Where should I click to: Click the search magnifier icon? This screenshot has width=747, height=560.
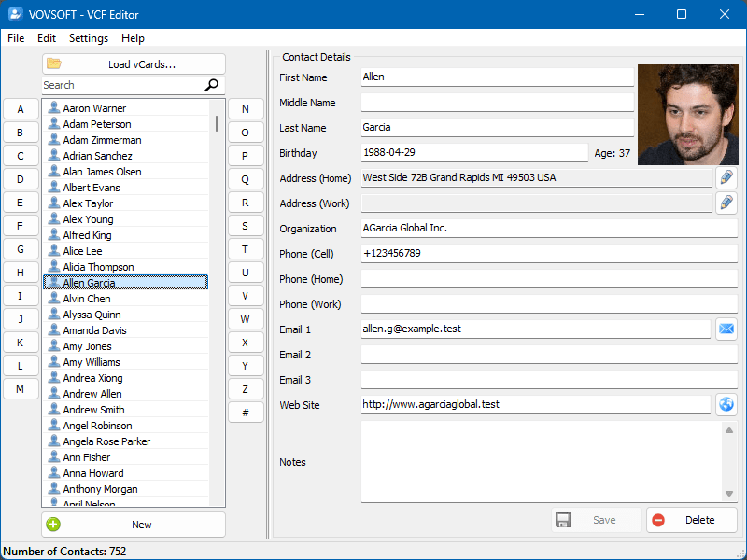point(210,85)
